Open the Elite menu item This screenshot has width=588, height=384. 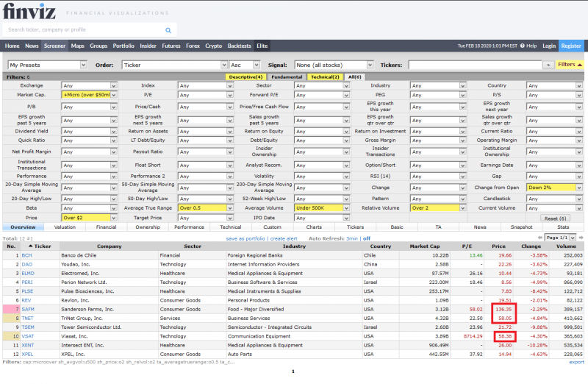(x=262, y=46)
